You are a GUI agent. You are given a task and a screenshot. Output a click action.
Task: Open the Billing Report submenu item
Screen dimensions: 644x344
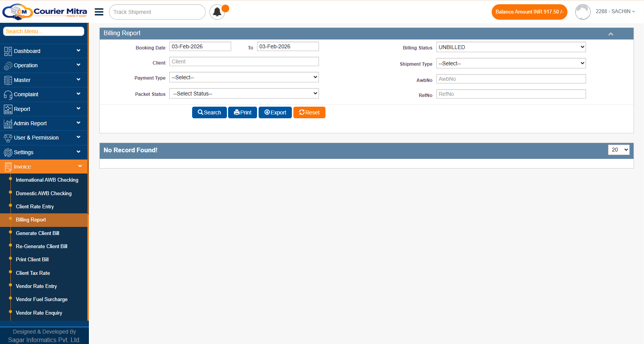[x=31, y=220]
